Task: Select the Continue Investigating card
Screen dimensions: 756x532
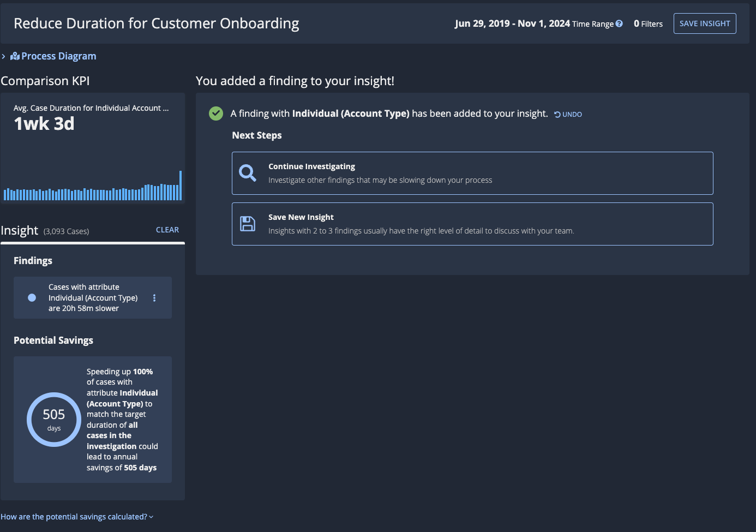Action: (x=472, y=173)
